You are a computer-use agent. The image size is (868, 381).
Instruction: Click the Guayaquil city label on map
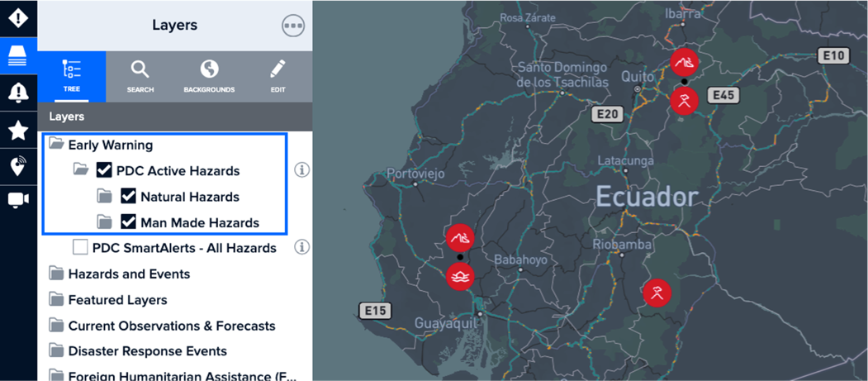point(446,322)
